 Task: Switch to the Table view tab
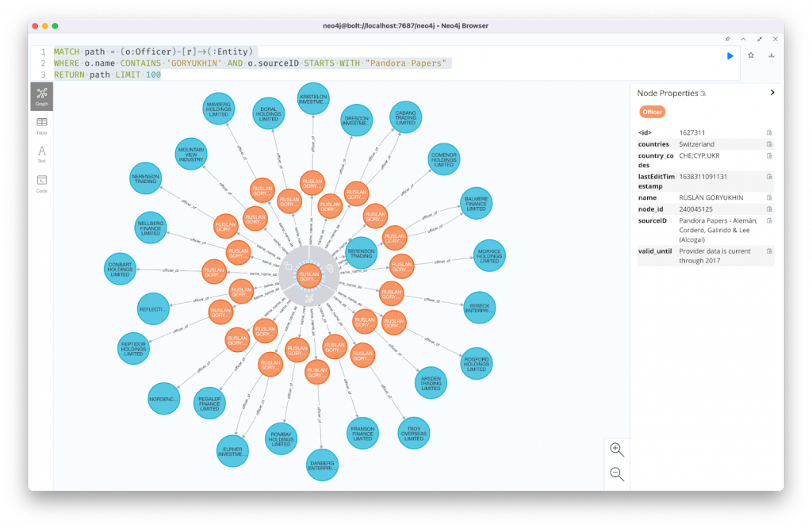[41, 125]
